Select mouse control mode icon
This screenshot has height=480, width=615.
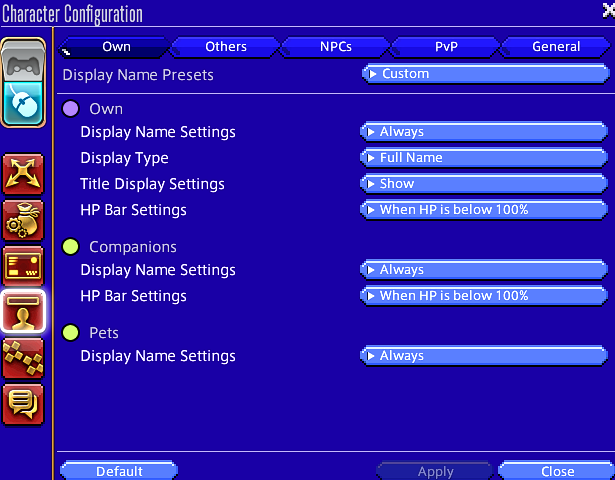pyautogui.click(x=24, y=104)
